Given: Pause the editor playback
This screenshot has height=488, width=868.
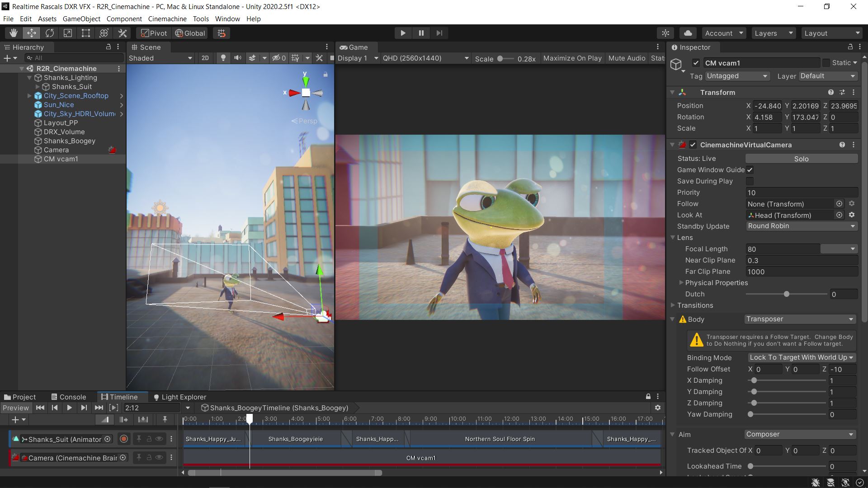Looking at the screenshot, I should point(421,33).
